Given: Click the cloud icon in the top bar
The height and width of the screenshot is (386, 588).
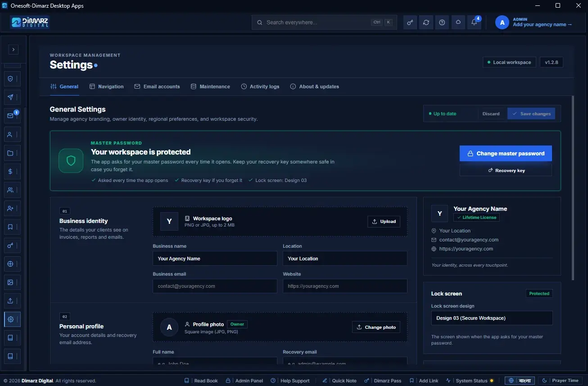Looking at the screenshot, I should [458, 23].
